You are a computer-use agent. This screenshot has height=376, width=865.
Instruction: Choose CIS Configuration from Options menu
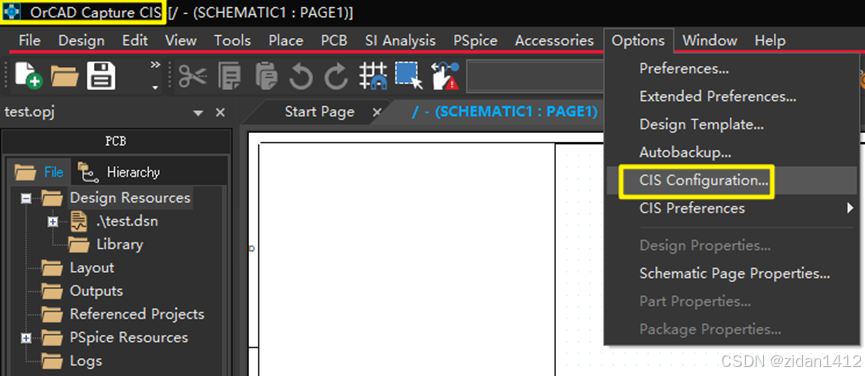[703, 180]
